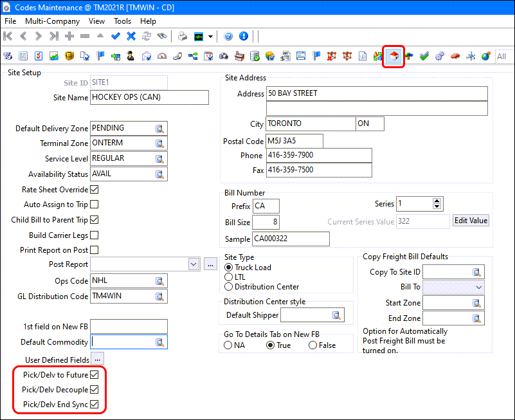Open the highlighted red house Site Setup icon

tap(393, 57)
